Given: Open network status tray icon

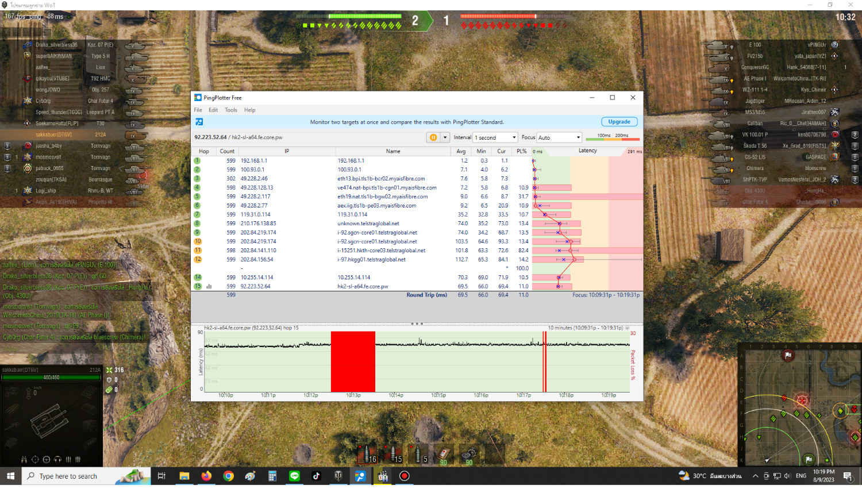Looking at the screenshot, I should click(x=777, y=476).
